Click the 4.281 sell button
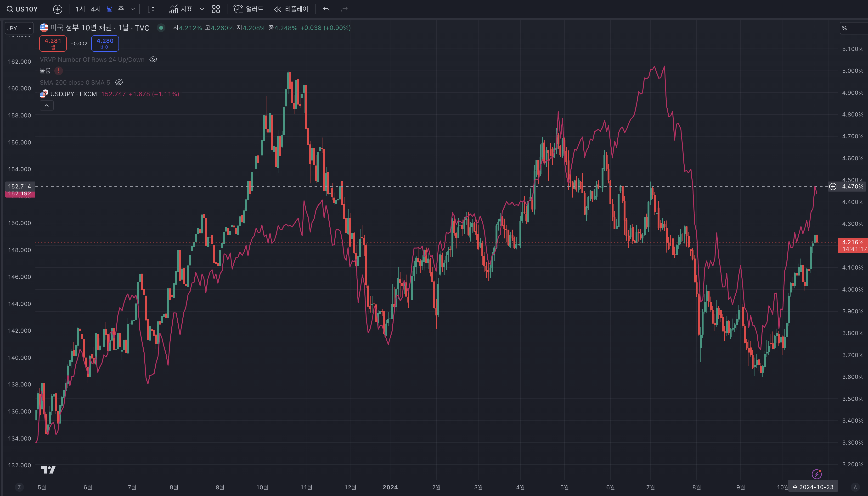868x496 pixels. 53,43
